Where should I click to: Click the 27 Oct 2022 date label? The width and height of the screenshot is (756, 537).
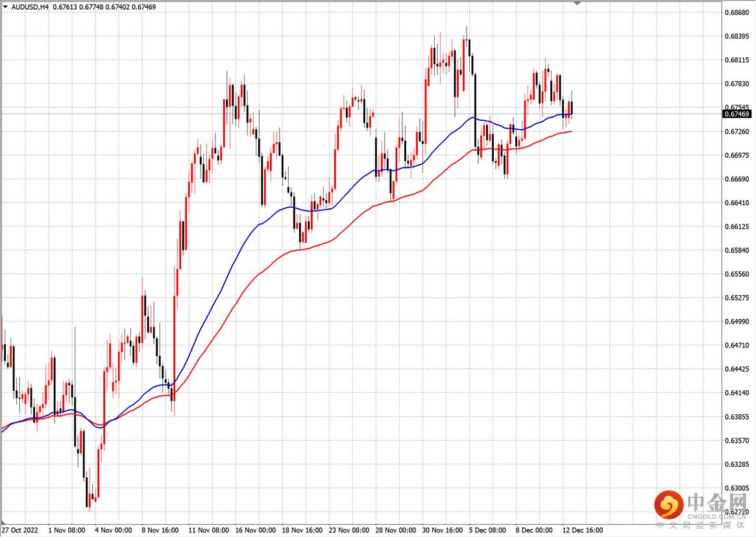(20, 530)
